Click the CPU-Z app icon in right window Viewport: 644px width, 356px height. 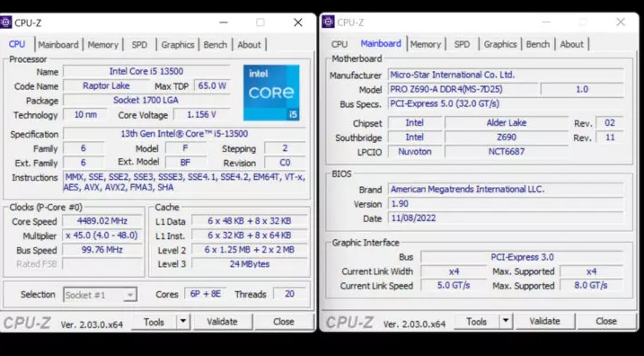pyautogui.click(x=328, y=22)
